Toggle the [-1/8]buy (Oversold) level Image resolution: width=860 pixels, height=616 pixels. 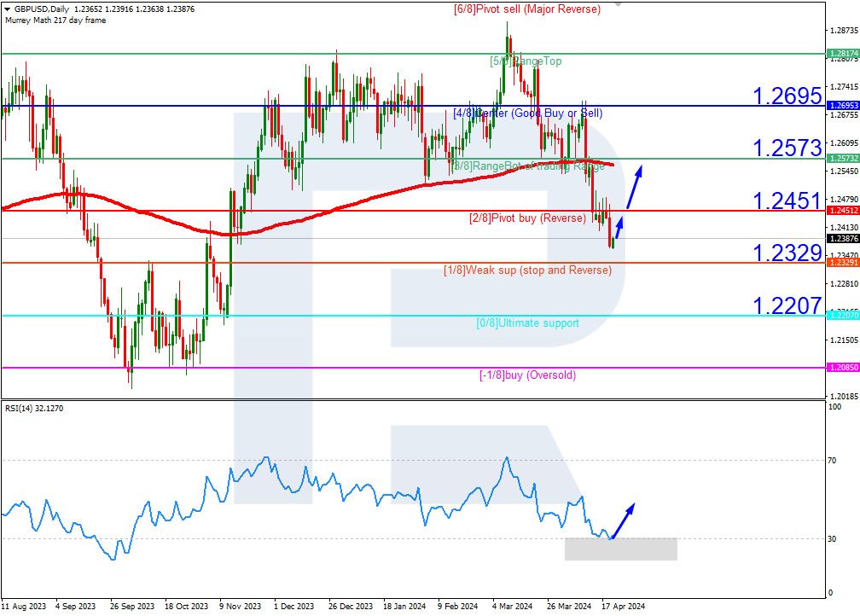point(526,375)
